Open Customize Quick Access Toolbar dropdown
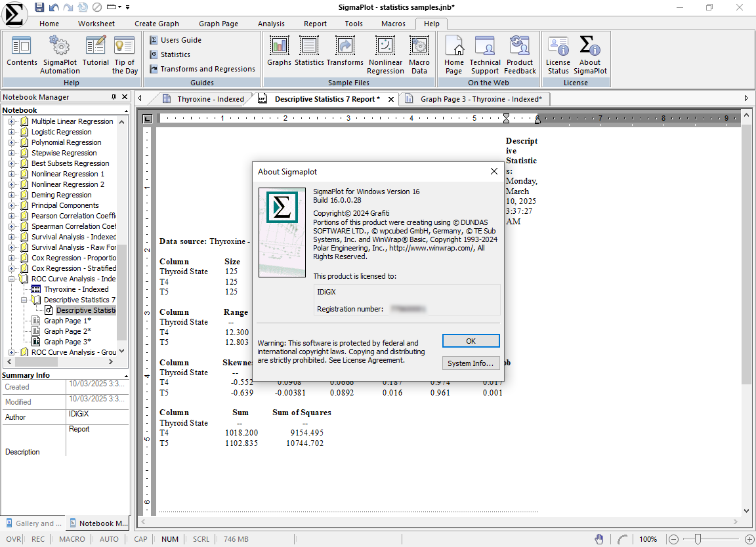The height and width of the screenshot is (547, 756). tap(128, 7)
